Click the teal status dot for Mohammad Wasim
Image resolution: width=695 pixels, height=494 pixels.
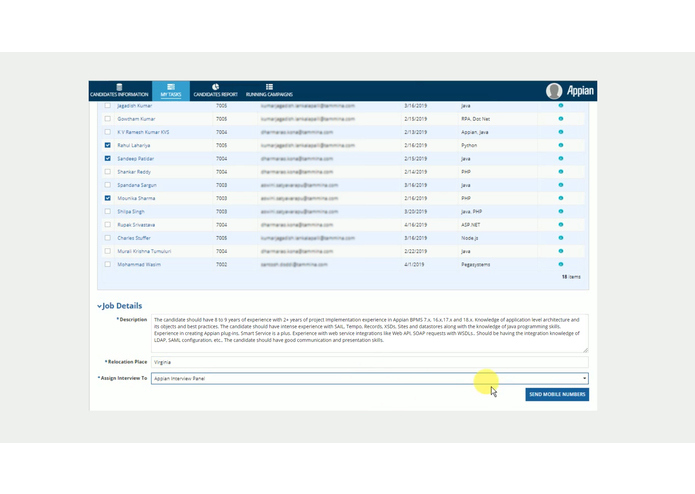[x=561, y=265]
